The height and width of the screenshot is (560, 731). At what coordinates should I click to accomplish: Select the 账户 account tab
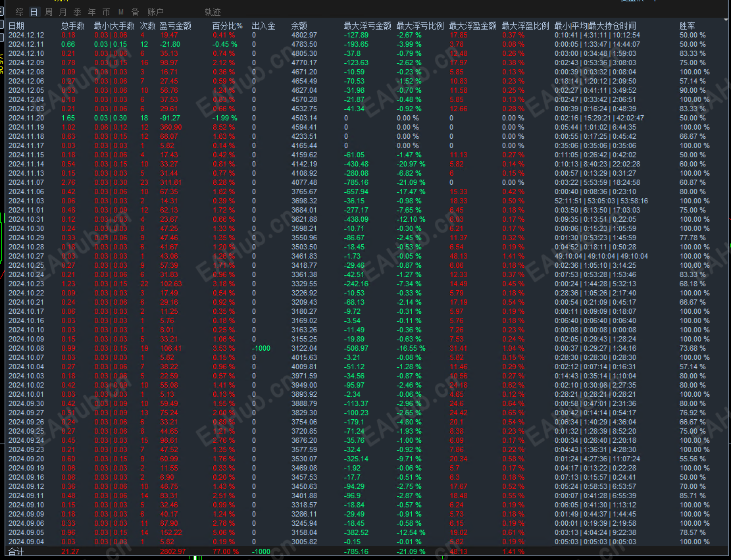[155, 12]
